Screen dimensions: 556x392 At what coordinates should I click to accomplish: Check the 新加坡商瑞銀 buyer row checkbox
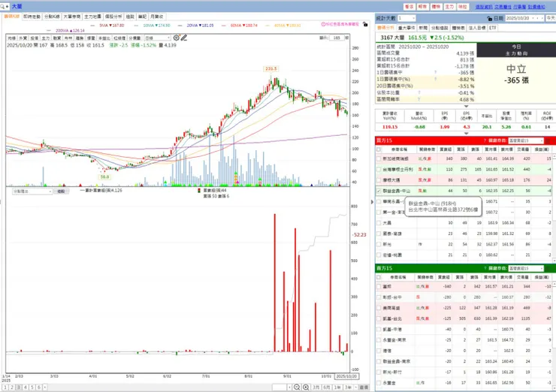[379, 158]
